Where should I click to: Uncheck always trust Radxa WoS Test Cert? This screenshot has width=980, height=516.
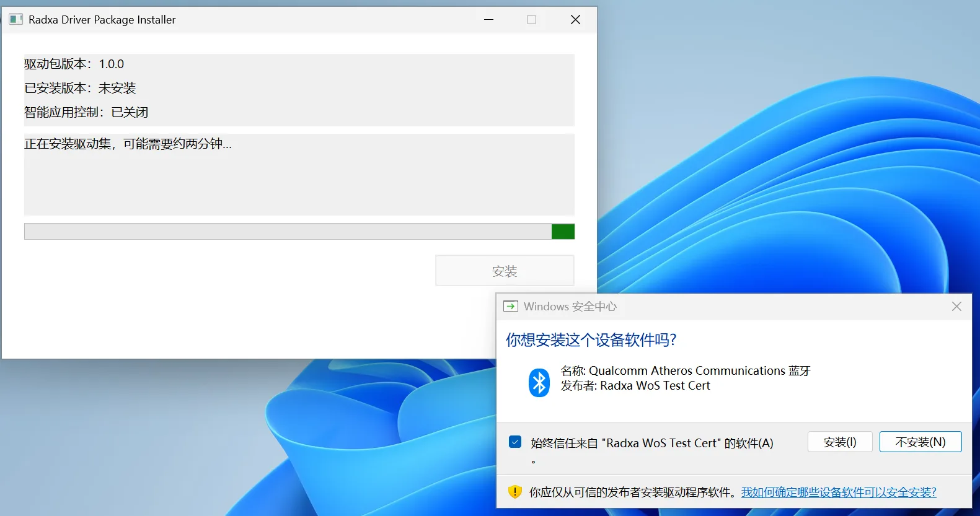click(x=515, y=442)
